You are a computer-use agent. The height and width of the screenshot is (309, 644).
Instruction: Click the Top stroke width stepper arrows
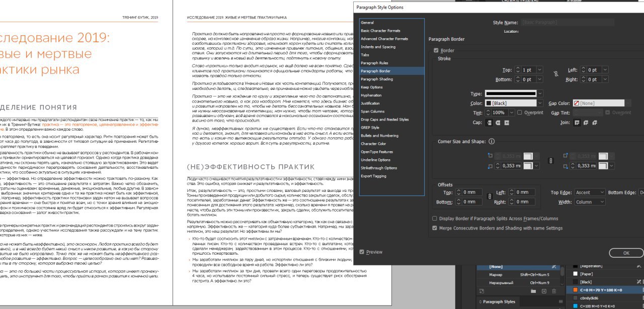click(518, 70)
